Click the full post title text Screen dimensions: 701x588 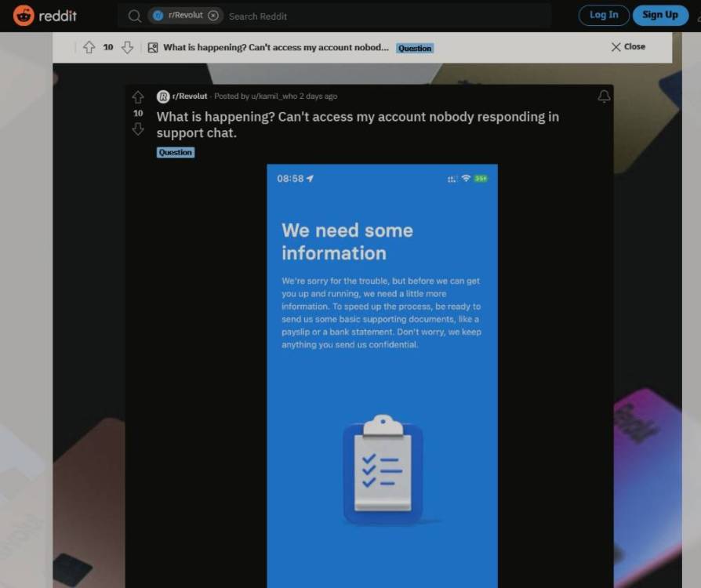(358, 125)
